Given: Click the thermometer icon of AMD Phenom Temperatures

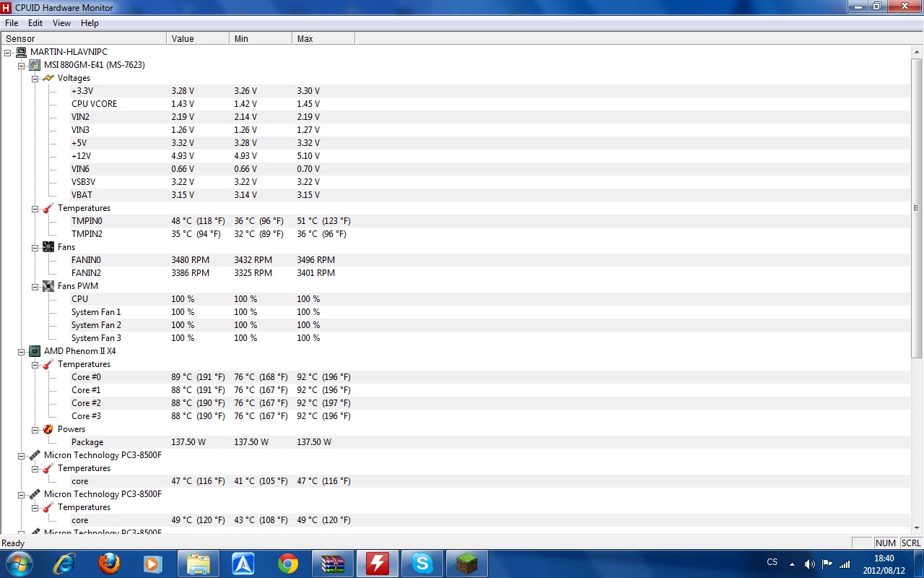Looking at the screenshot, I should pyautogui.click(x=48, y=364).
